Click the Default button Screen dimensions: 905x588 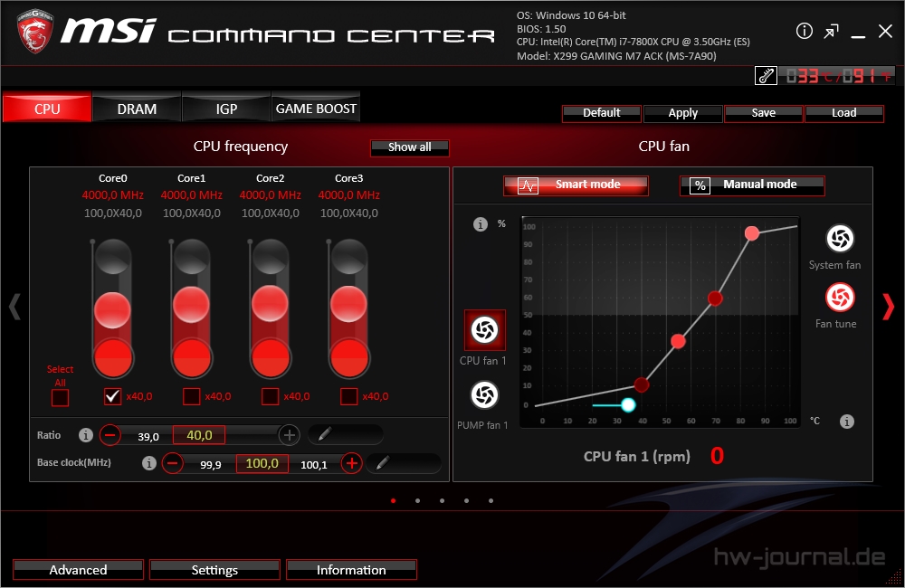[x=602, y=113]
